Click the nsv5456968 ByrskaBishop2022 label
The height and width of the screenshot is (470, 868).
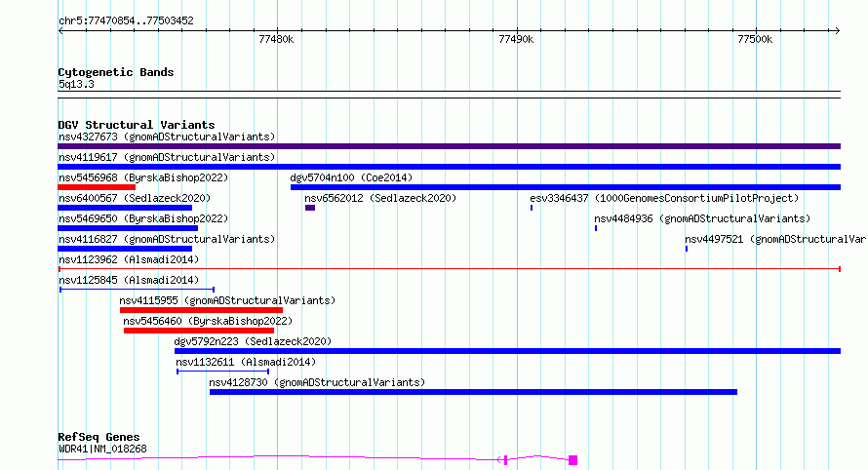pos(143,177)
